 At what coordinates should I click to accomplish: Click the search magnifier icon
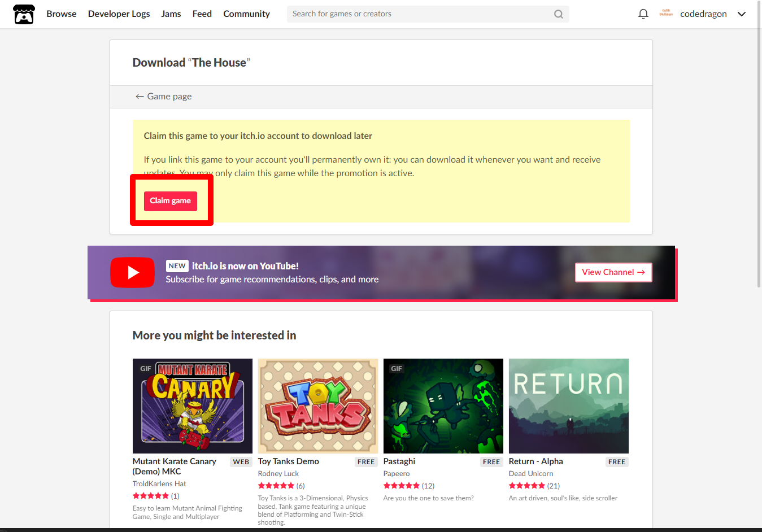coord(558,14)
